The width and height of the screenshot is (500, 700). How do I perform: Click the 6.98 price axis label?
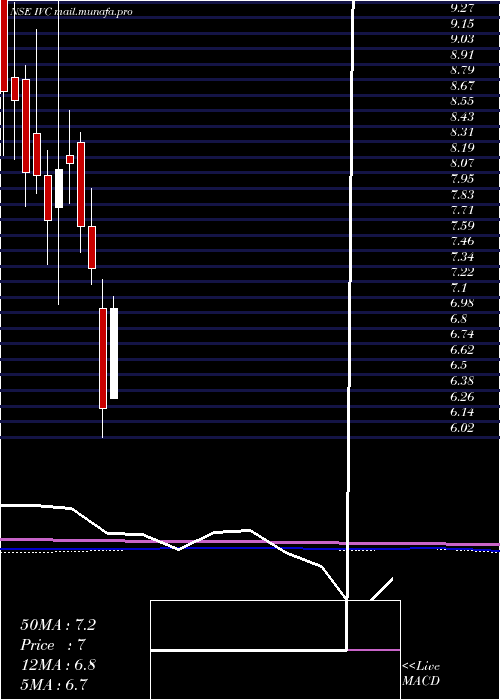462,304
